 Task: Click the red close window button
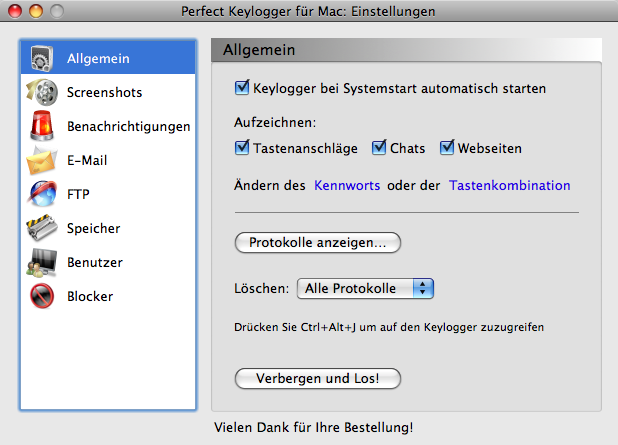tap(15, 11)
